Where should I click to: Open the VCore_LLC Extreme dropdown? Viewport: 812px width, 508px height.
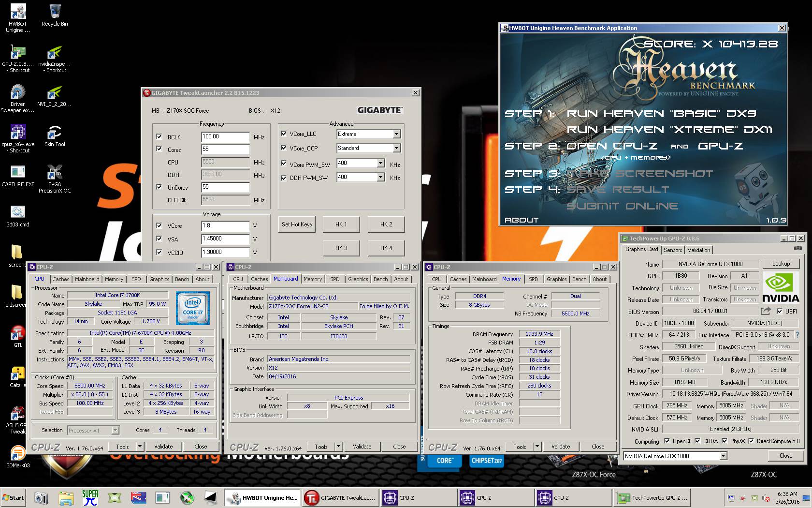pos(396,134)
